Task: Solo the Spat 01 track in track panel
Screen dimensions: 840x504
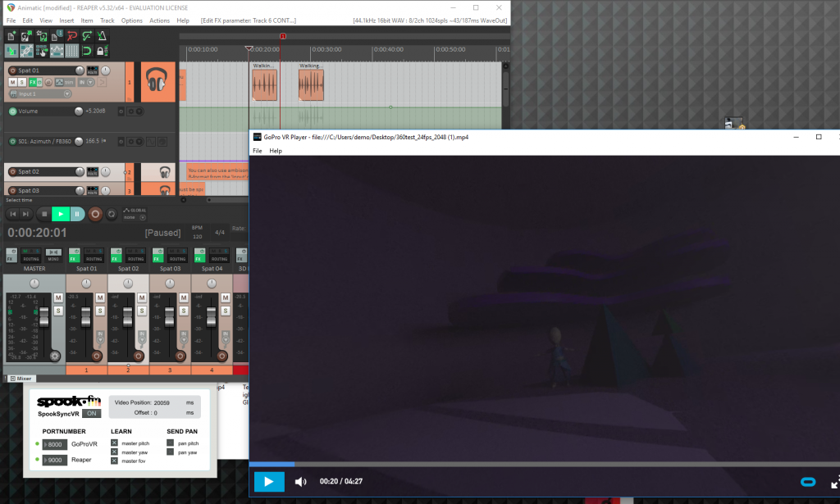Action: (x=21, y=83)
